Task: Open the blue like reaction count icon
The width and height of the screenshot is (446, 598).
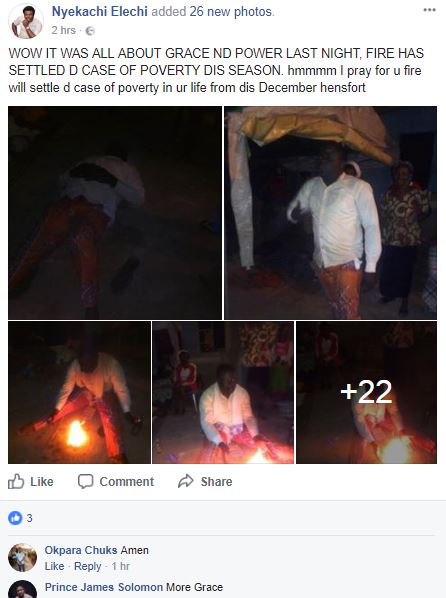Action: pos(15,518)
